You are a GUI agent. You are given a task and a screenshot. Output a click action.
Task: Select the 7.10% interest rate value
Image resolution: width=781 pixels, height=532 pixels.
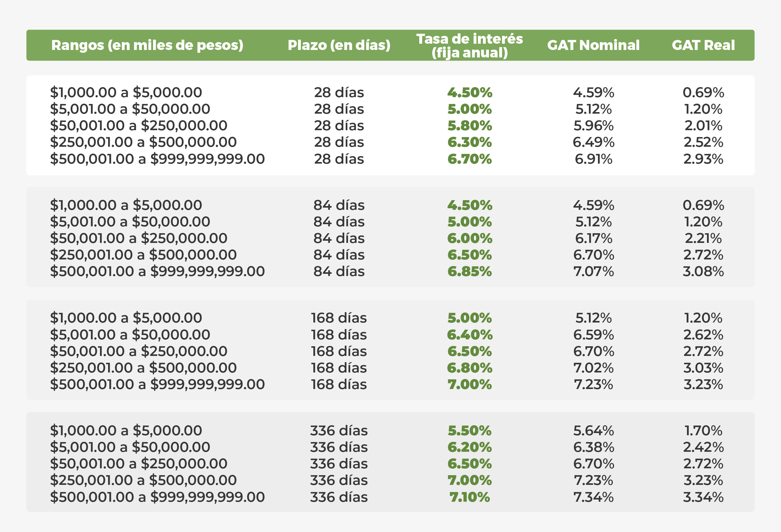(470, 497)
